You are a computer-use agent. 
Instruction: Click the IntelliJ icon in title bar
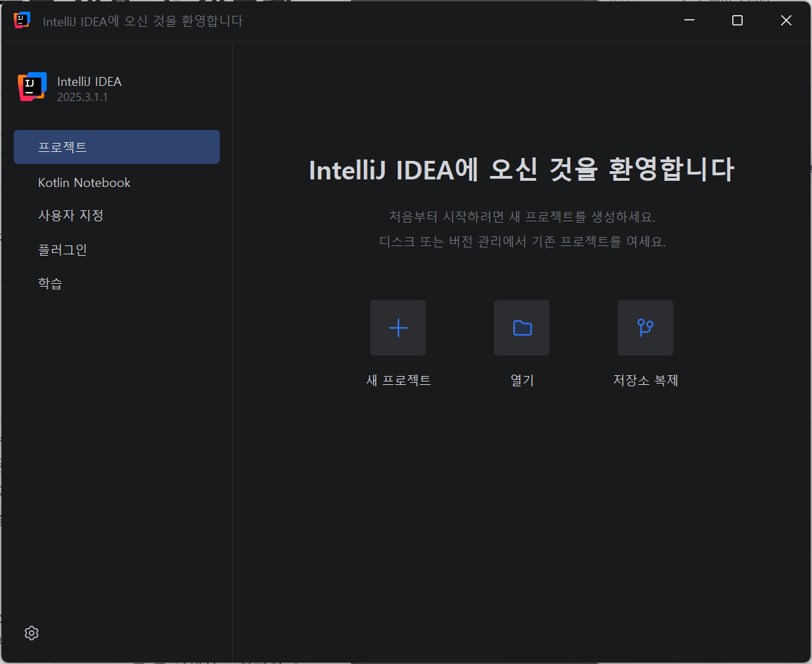point(22,21)
